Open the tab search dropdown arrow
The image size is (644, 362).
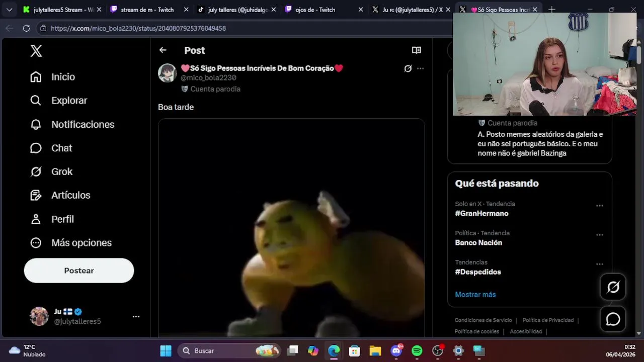(x=9, y=10)
